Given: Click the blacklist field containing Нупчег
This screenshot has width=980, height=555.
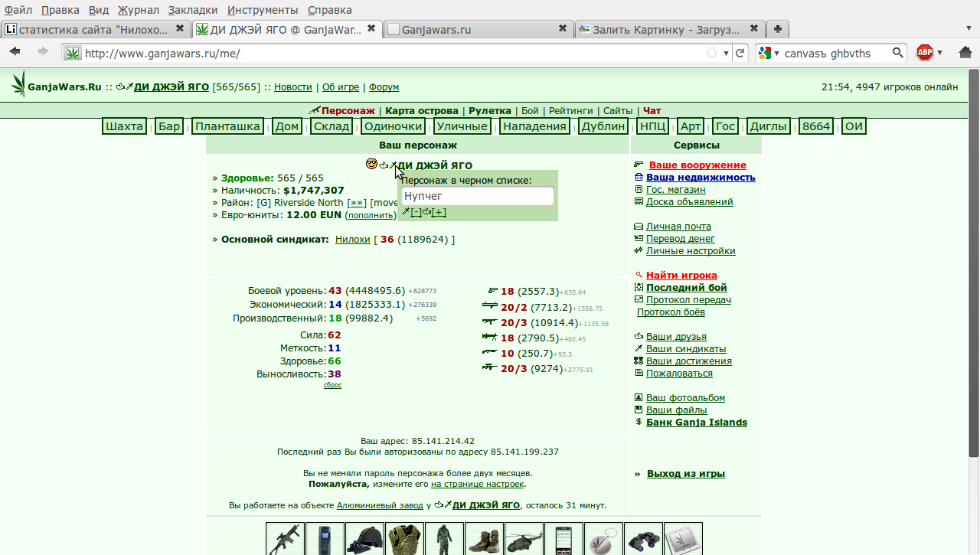Looking at the screenshot, I should (x=477, y=196).
